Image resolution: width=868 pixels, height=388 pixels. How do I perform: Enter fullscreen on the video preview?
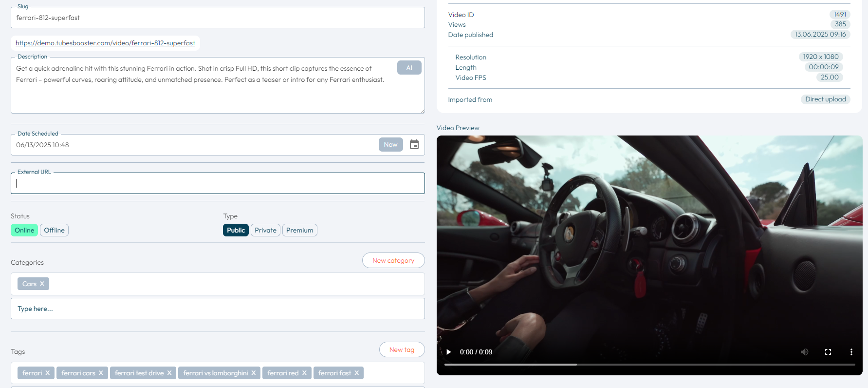point(828,352)
